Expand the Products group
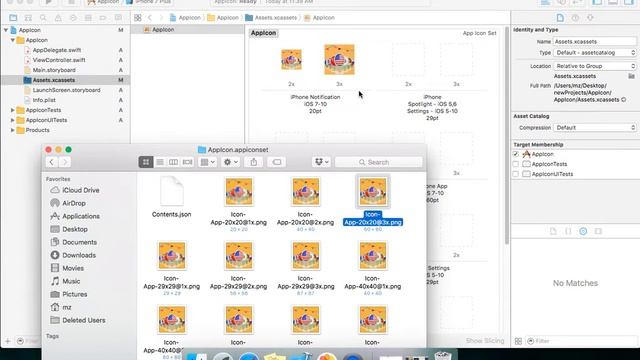 point(13,130)
